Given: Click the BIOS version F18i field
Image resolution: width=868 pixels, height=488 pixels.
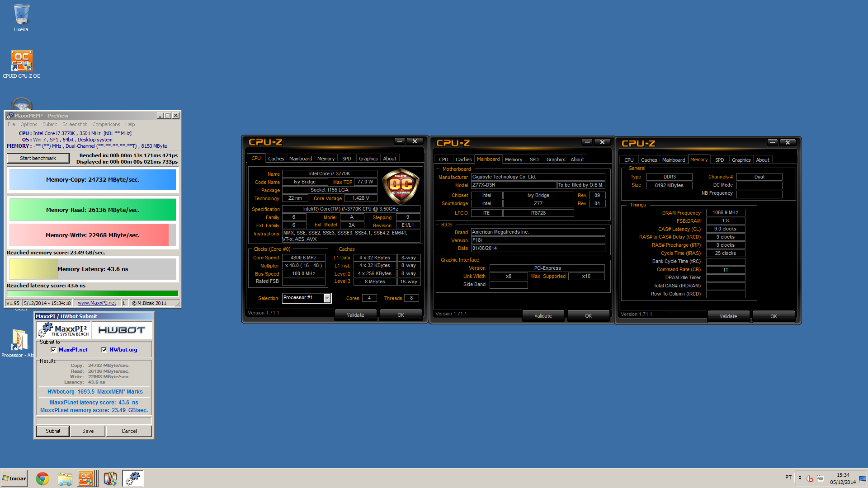Looking at the screenshot, I should tap(538, 240).
